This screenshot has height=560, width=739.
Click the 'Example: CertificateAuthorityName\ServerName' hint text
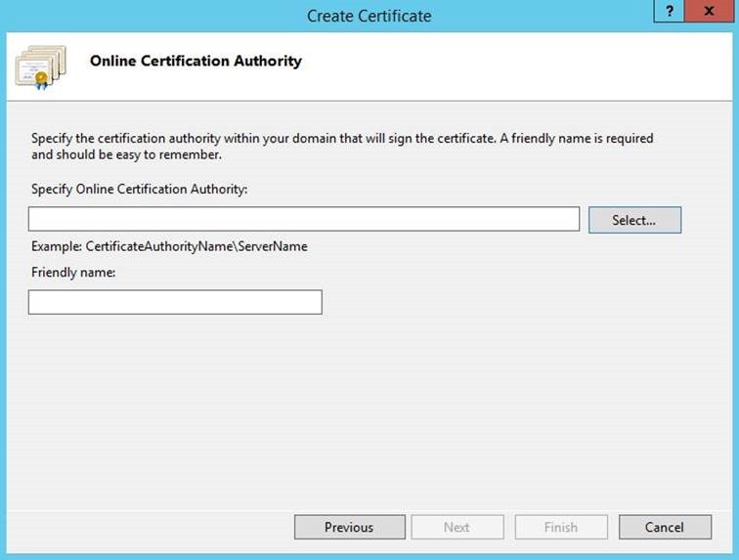(x=169, y=246)
